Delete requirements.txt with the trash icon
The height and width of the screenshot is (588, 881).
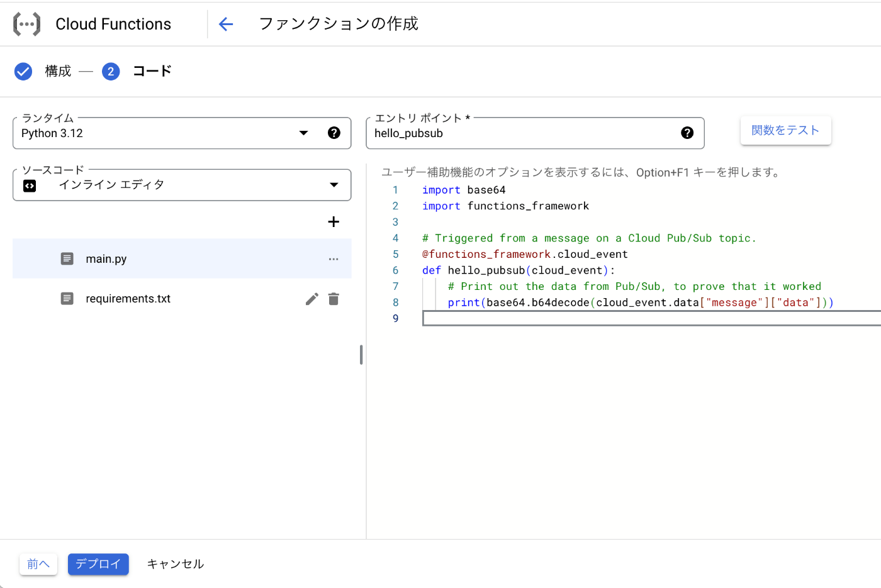click(334, 299)
